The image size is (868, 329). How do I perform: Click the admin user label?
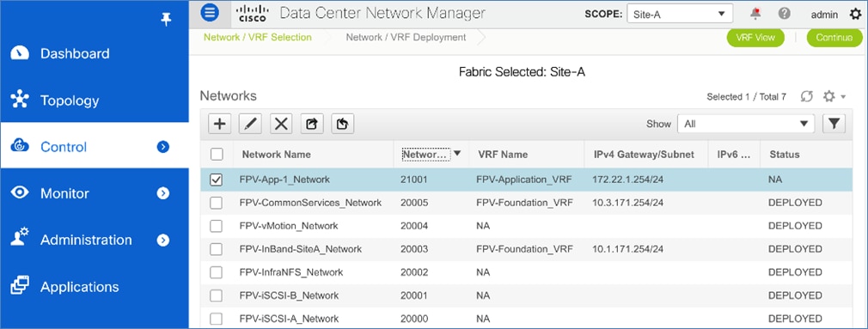pos(824,15)
